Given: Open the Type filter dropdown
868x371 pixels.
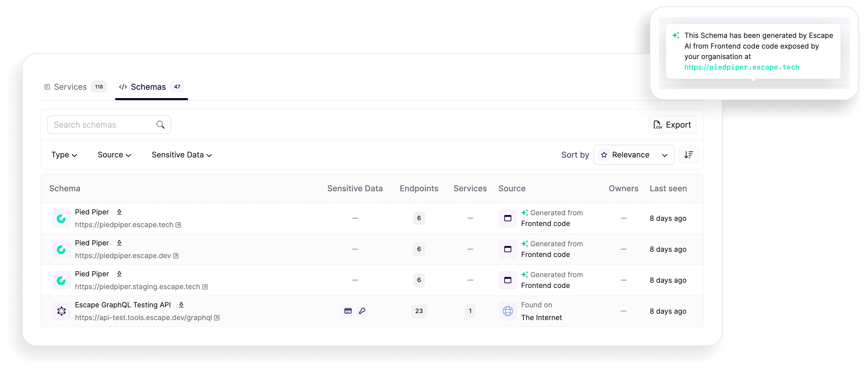Looking at the screenshot, I should coord(64,155).
